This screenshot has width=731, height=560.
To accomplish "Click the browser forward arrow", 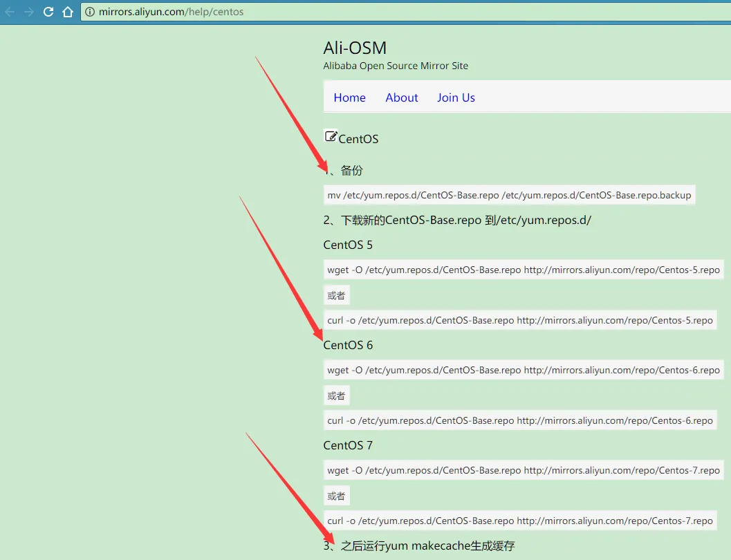I will (x=29, y=12).
